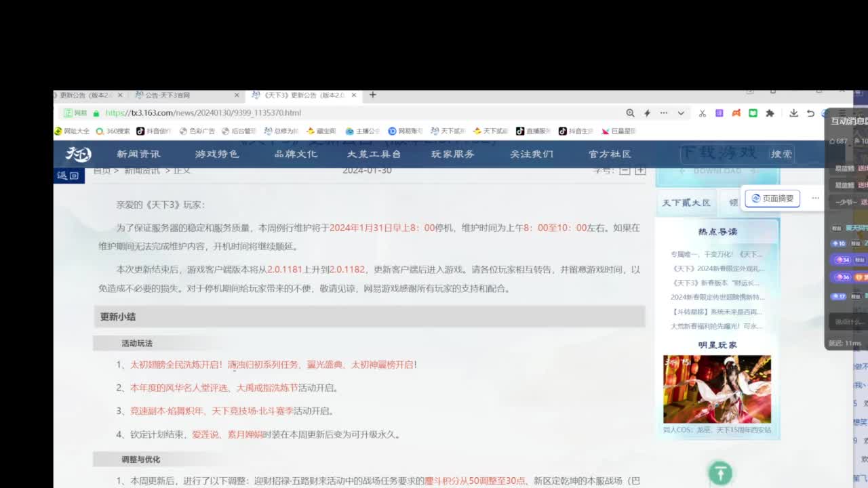
Task: Click the green scroll-to-top button
Action: click(x=720, y=473)
